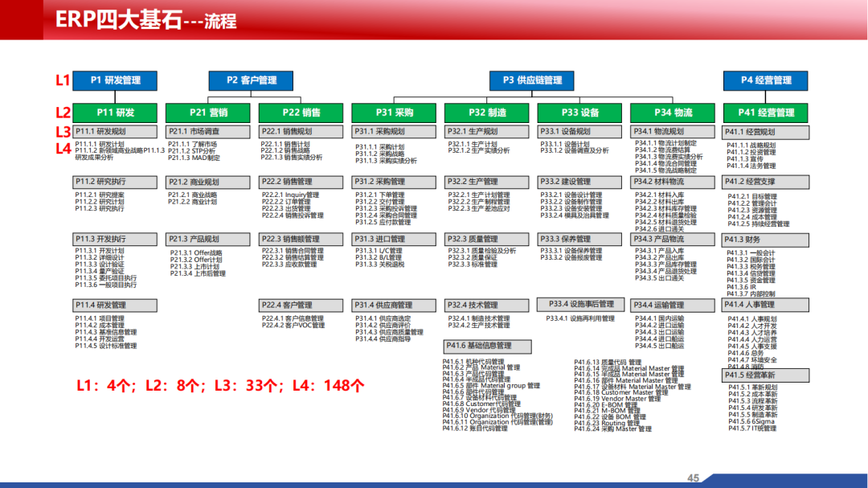Open the P33.4 设施事后管理 box
Image resolution: width=868 pixels, height=488 pixels.
click(579, 304)
